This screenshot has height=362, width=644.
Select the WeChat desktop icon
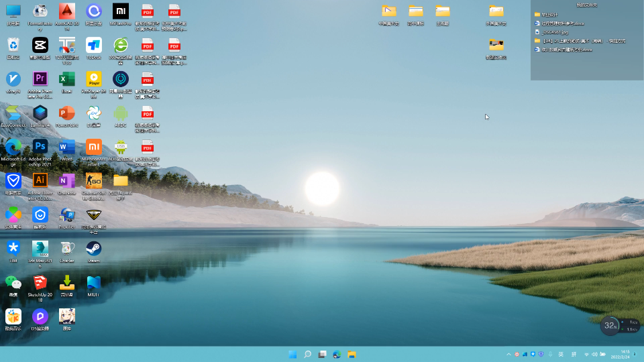(x=13, y=286)
